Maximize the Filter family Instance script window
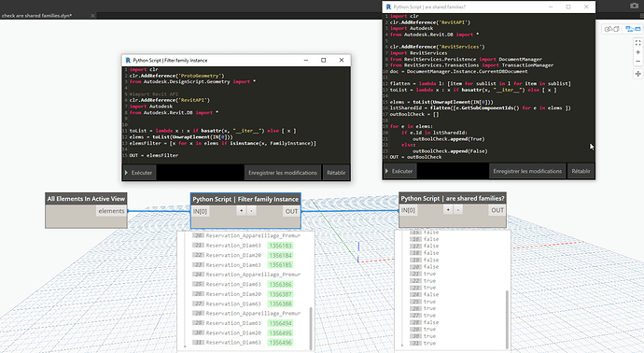644x353 pixels. click(x=323, y=60)
